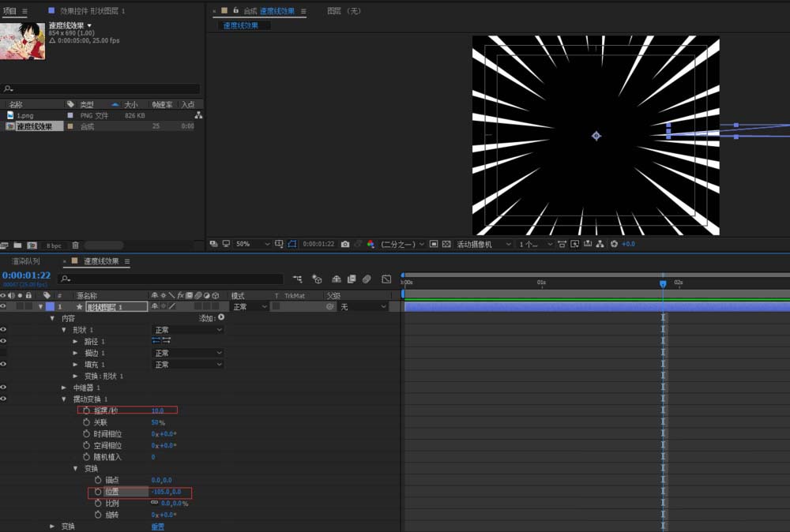Switch to 效果控件 形状图层 1 tab
The height and width of the screenshot is (532, 790).
point(92,11)
